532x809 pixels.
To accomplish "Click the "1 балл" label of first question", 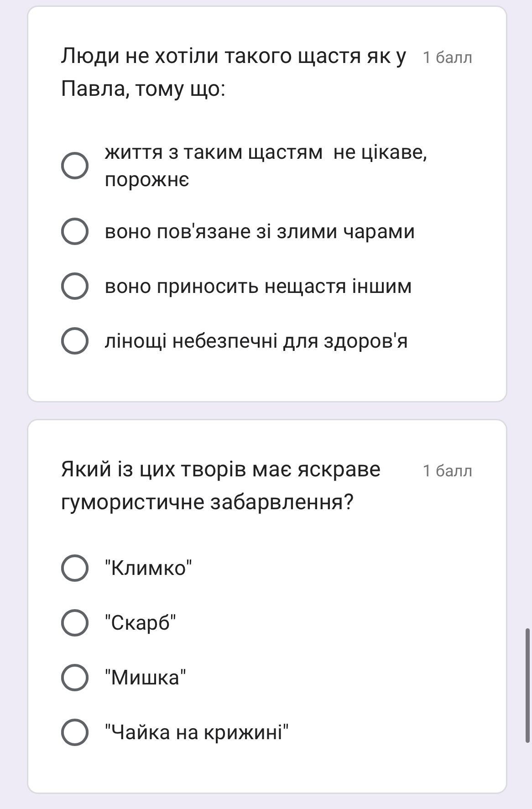I will 447,57.
